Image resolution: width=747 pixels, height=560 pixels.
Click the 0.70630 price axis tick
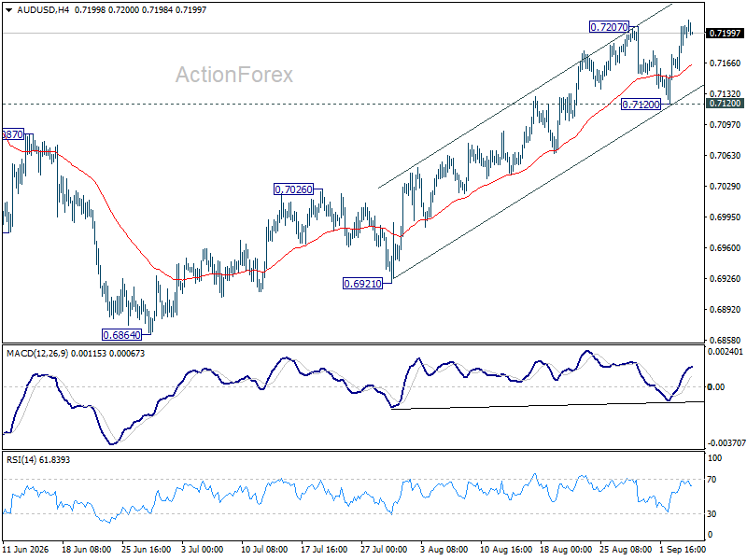[726, 155]
